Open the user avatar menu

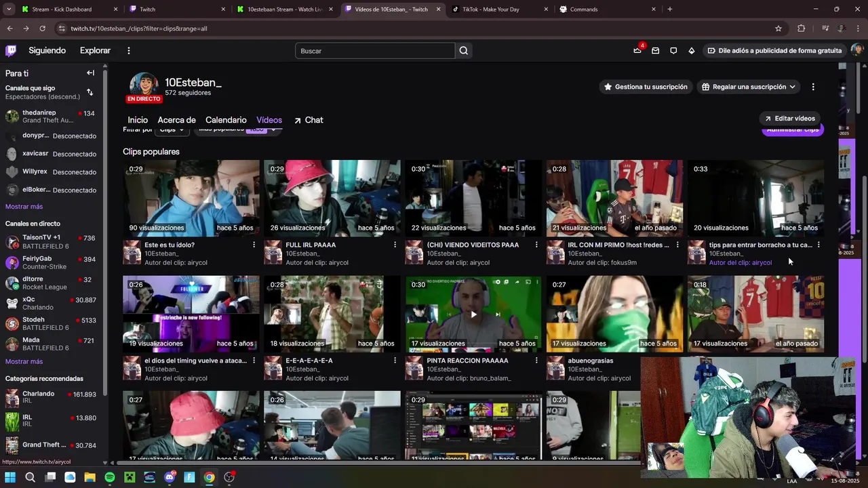pyautogui.click(x=857, y=50)
